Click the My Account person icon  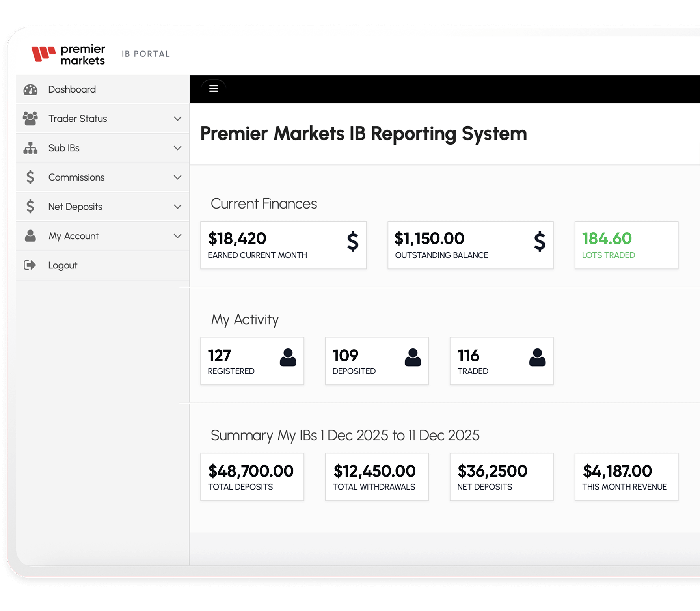[30, 236]
